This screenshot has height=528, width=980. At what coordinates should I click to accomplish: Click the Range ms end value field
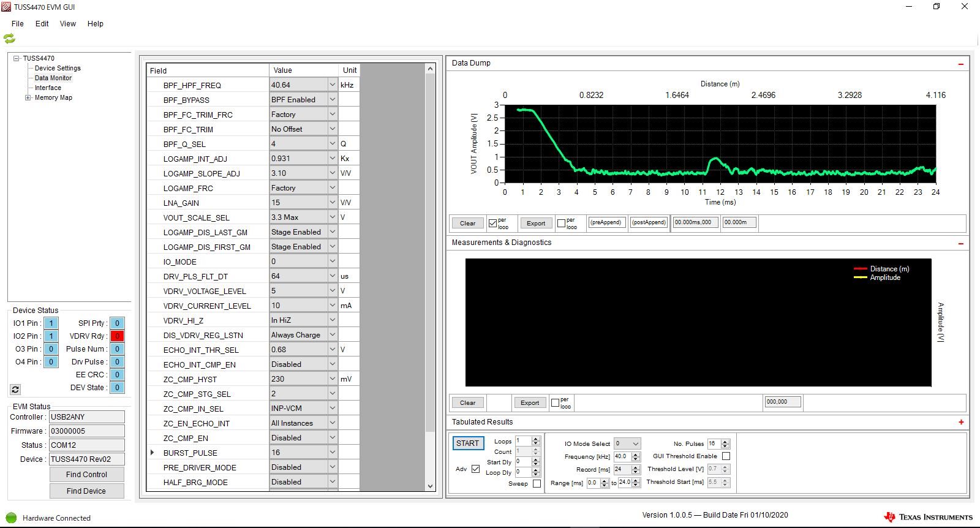[624, 483]
